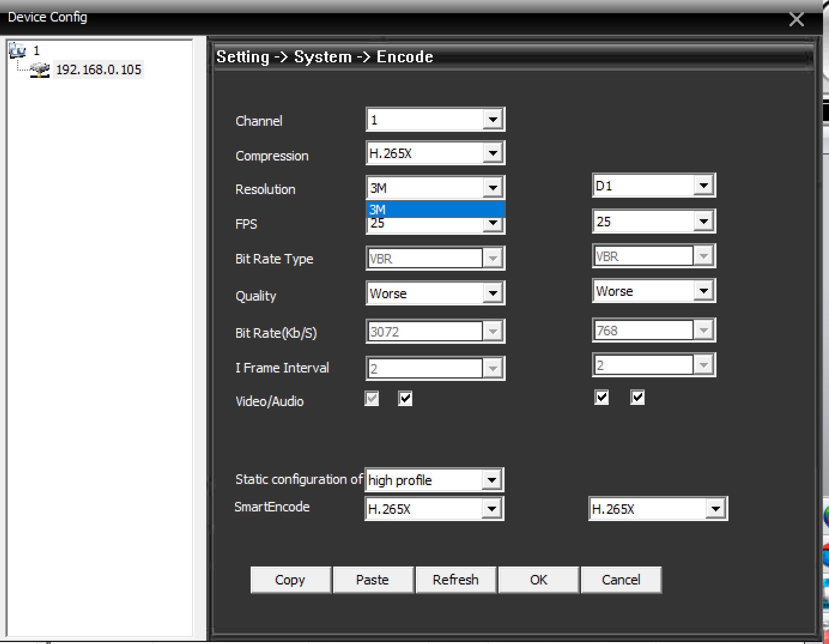Screen dimensions: 829x644
Task: Select device 192.168.0.105 in the tree
Action: click(98, 70)
